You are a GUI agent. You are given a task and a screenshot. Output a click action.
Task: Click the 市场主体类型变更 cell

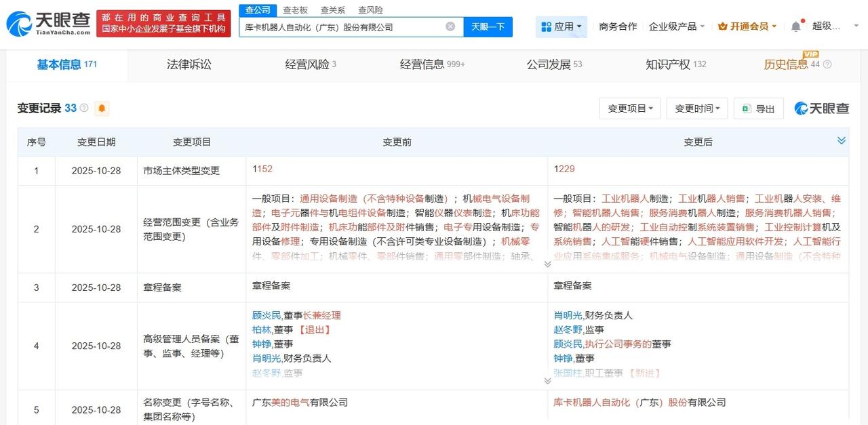pyautogui.click(x=192, y=171)
